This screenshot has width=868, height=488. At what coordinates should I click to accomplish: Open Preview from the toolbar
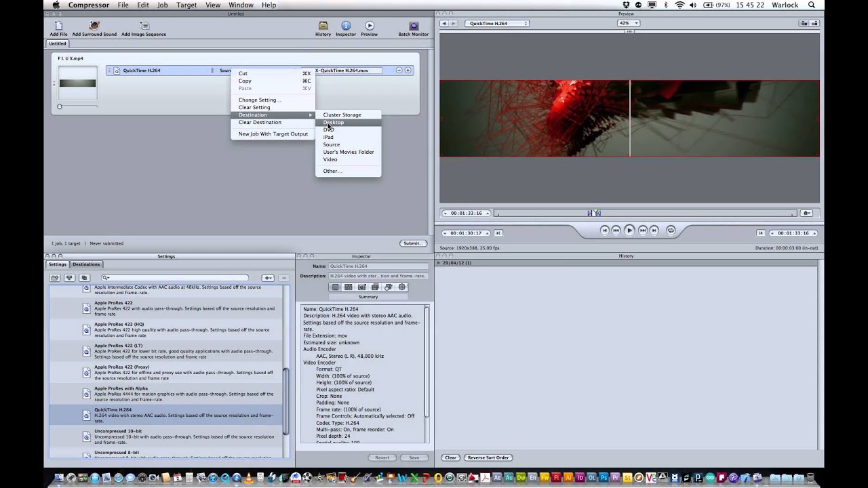pyautogui.click(x=370, y=26)
